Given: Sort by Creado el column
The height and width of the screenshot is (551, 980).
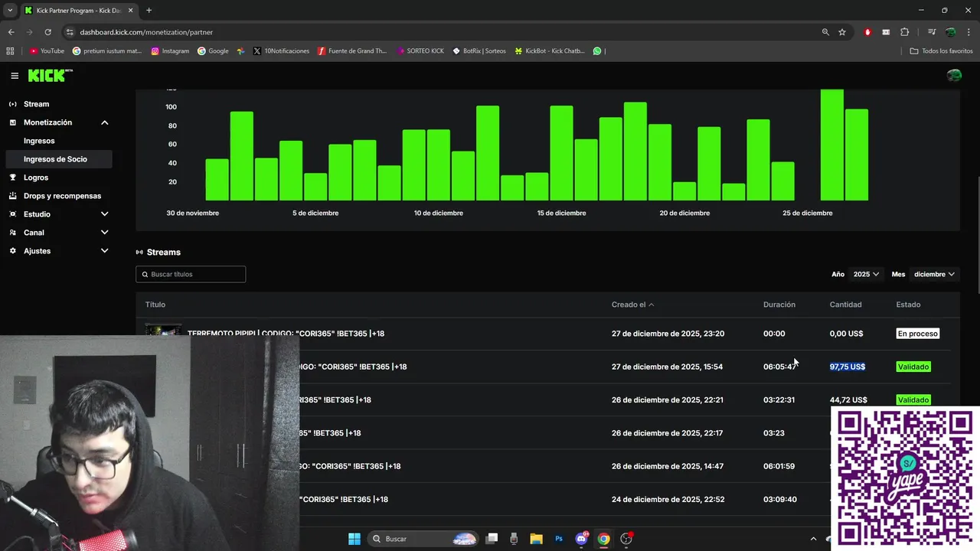Looking at the screenshot, I should click(632, 305).
